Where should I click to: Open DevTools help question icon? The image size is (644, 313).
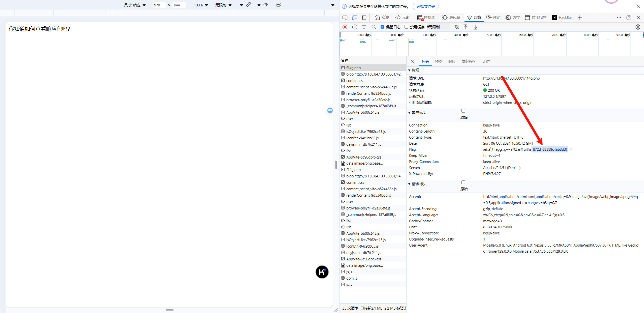point(629,18)
